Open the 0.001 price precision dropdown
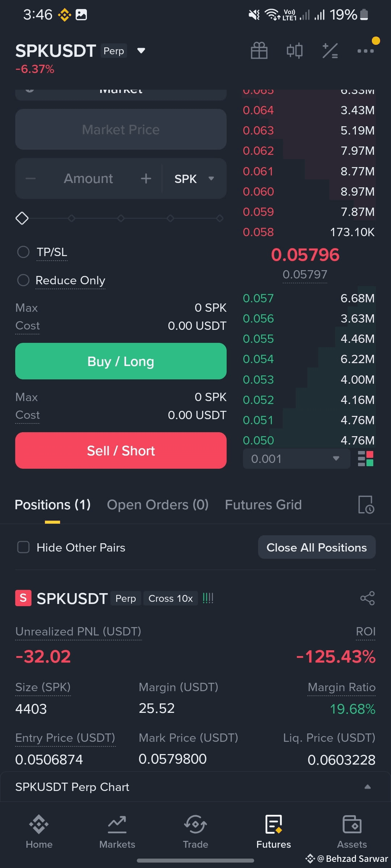The width and height of the screenshot is (391, 868). coord(297,459)
